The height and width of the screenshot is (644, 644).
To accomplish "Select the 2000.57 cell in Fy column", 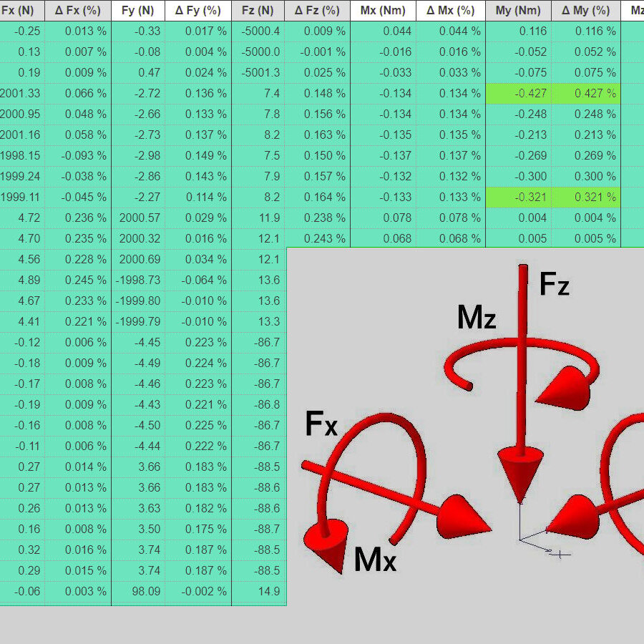I will [138, 218].
